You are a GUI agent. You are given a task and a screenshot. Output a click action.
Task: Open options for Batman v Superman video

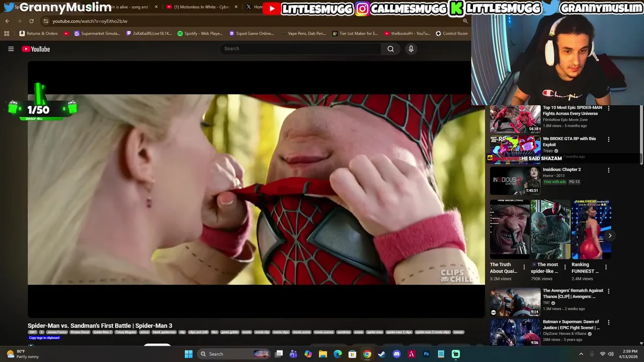pyautogui.click(x=608, y=322)
